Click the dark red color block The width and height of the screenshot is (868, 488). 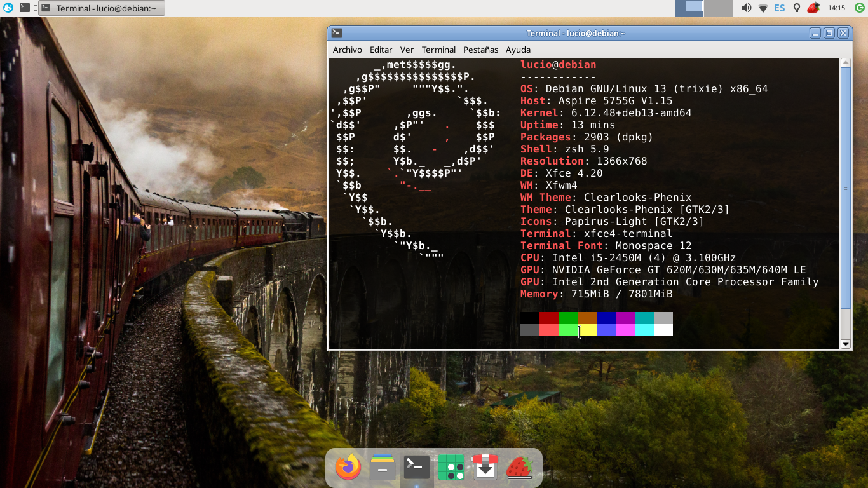(x=549, y=318)
